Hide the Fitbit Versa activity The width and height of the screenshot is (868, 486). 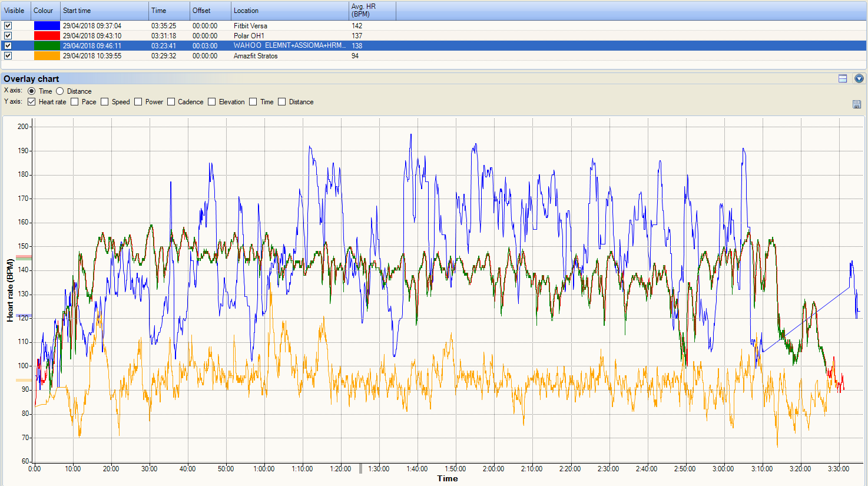tap(8, 26)
